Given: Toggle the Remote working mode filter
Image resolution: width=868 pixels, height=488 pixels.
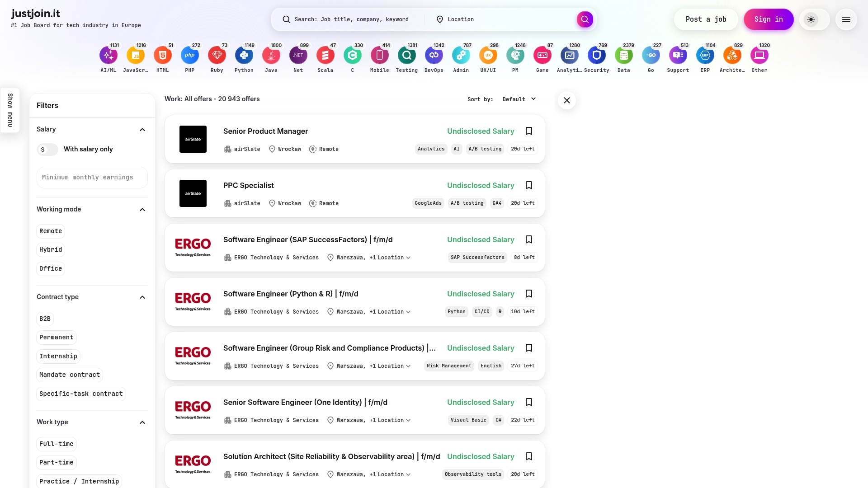Looking at the screenshot, I should (51, 231).
